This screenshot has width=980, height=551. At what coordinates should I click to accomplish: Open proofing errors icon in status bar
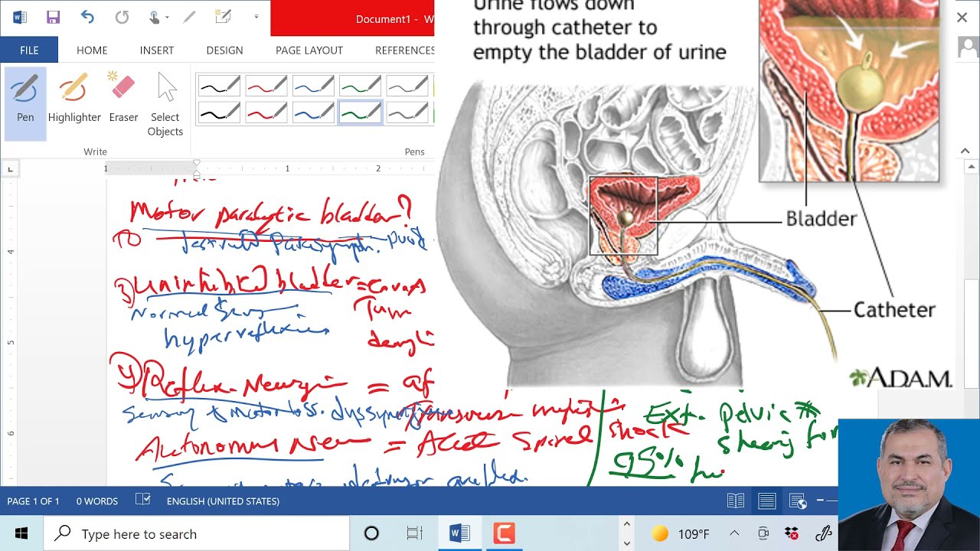tap(142, 500)
